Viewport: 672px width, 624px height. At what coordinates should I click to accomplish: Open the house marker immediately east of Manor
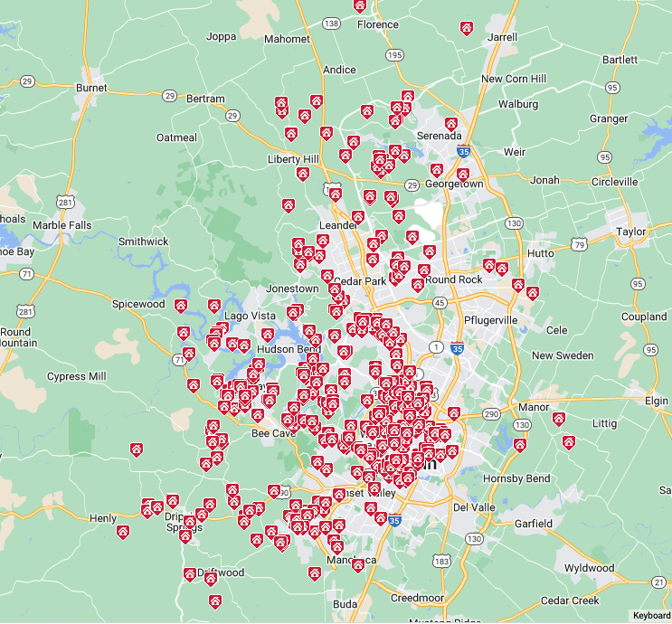coord(560,419)
